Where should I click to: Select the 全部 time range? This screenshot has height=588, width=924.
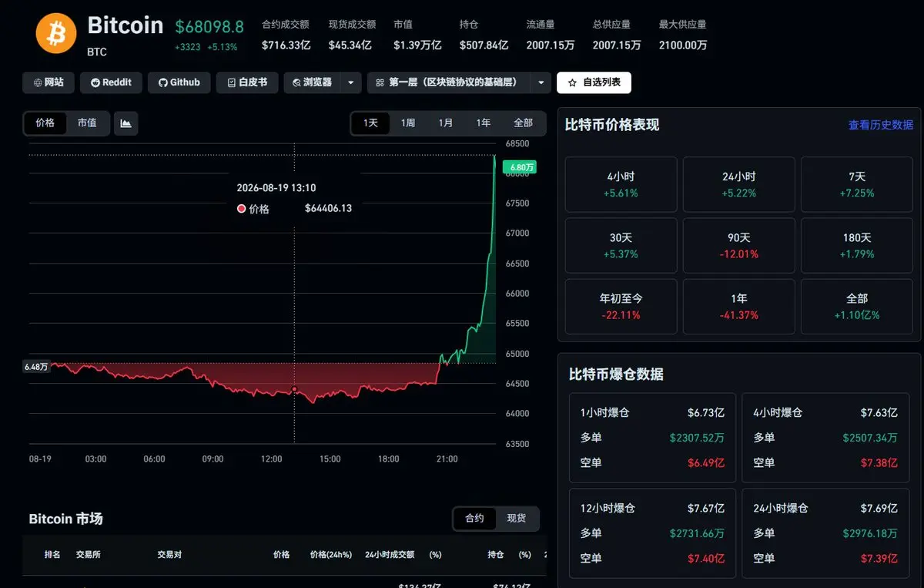[x=523, y=123]
